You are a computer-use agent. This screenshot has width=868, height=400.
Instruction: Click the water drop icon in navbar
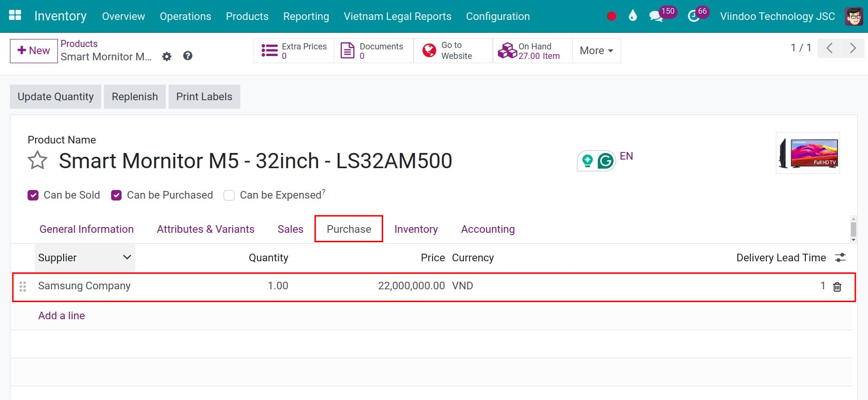click(x=632, y=16)
